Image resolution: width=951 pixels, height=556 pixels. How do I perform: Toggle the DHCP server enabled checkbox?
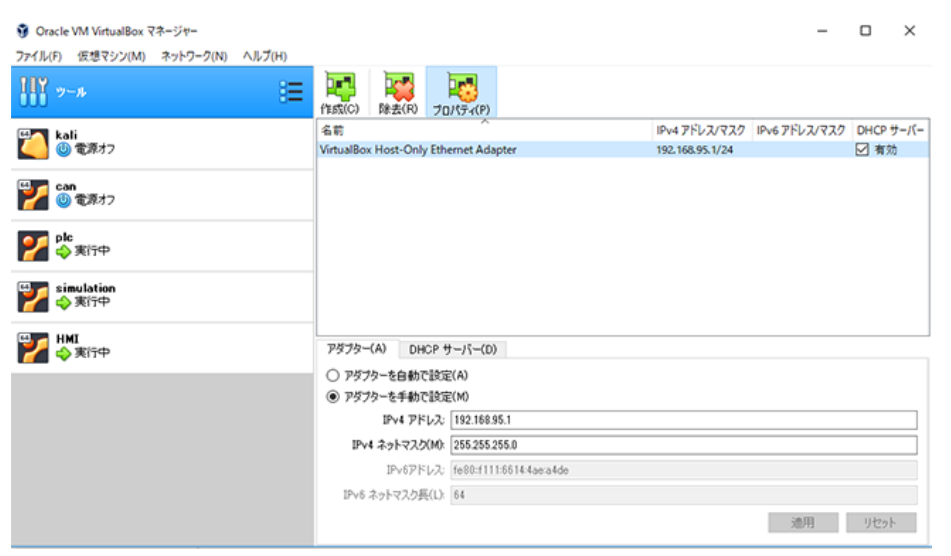pos(862,149)
